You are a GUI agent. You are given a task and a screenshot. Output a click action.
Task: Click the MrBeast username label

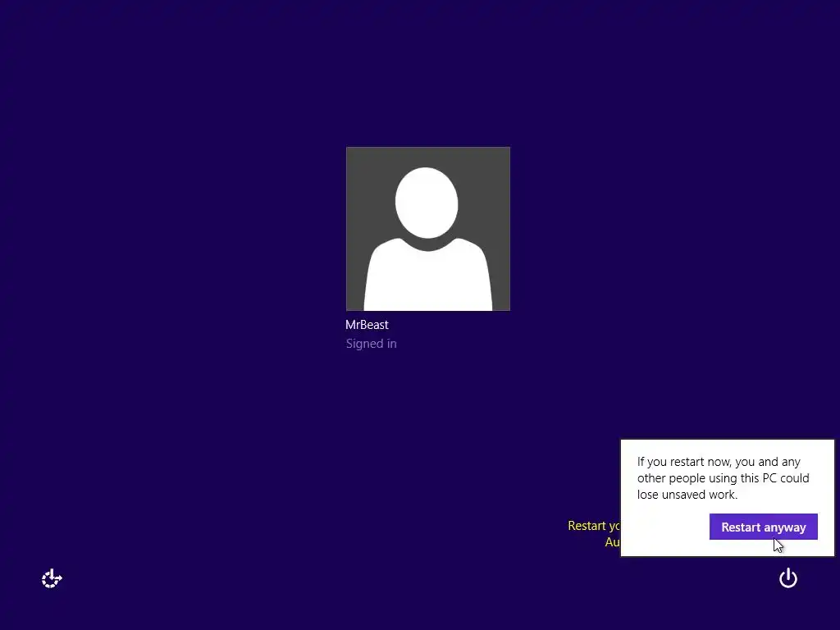coord(367,325)
